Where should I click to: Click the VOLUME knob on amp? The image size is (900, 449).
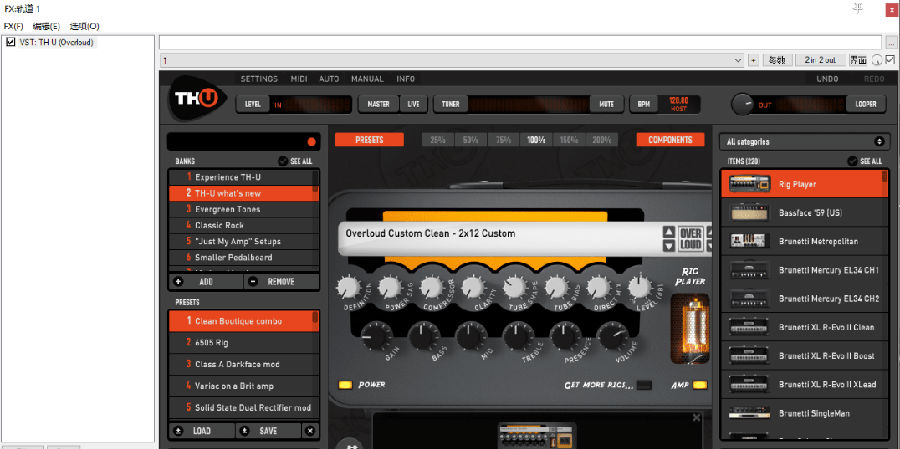(612, 336)
